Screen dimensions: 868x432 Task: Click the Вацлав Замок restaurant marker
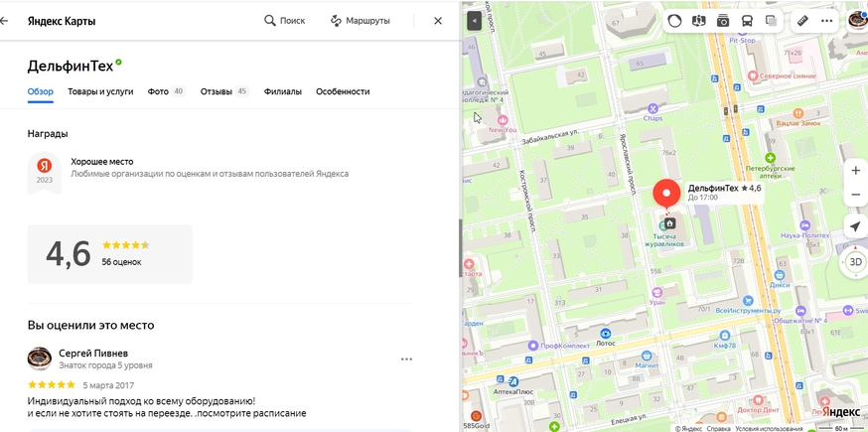798,112
